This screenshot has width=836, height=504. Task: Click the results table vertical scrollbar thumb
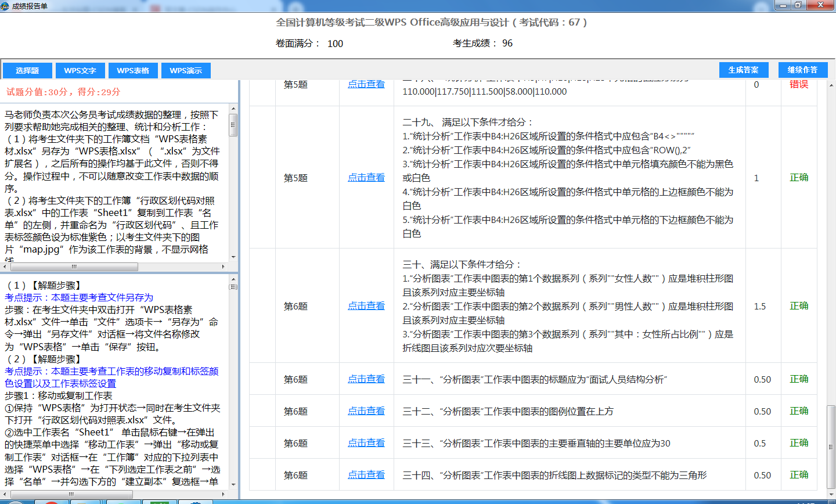(831, 448)
